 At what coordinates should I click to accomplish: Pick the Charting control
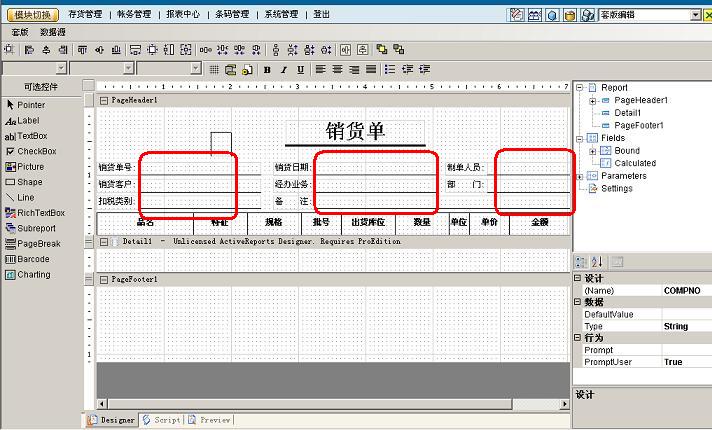[x=33, y=274]
